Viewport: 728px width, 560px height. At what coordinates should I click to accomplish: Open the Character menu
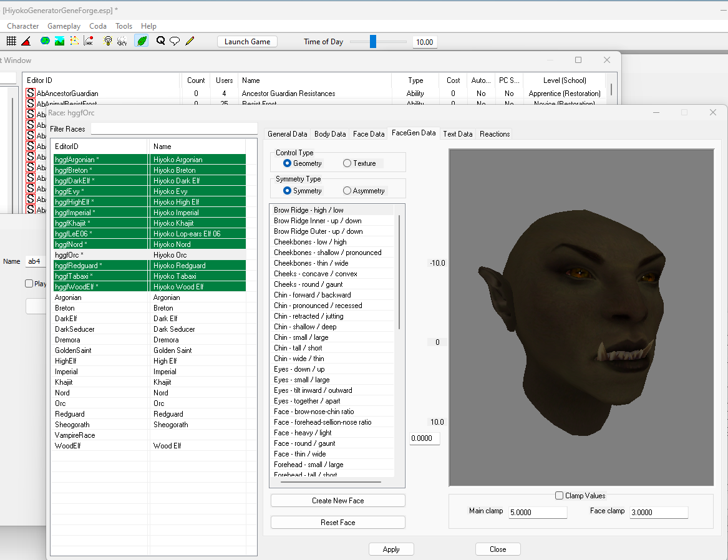pos(22,26)
